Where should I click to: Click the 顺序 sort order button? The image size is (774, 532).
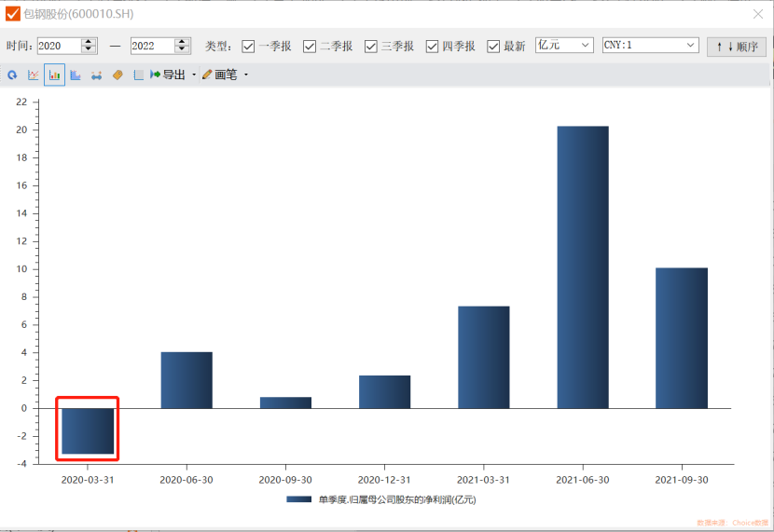pos(736,47)
